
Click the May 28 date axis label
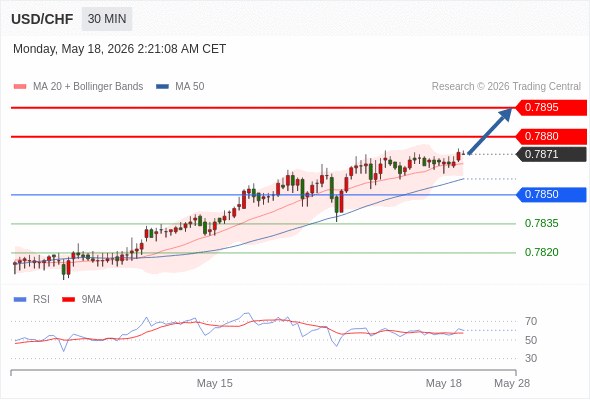coord(512,383)
